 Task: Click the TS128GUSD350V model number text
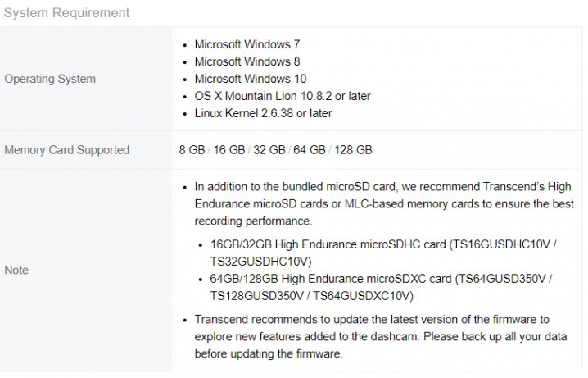(256, 296)
